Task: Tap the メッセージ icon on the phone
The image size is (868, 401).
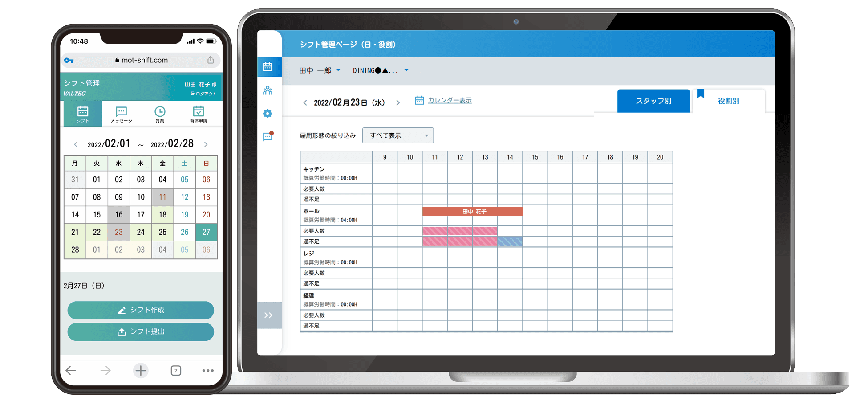Action: click(x=121, y=114)
